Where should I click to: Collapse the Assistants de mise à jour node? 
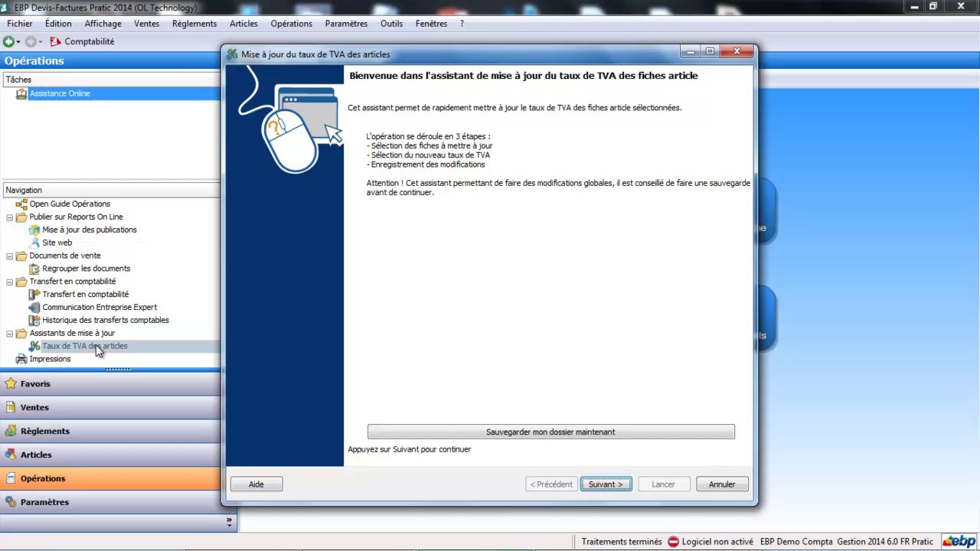(10, 333)
